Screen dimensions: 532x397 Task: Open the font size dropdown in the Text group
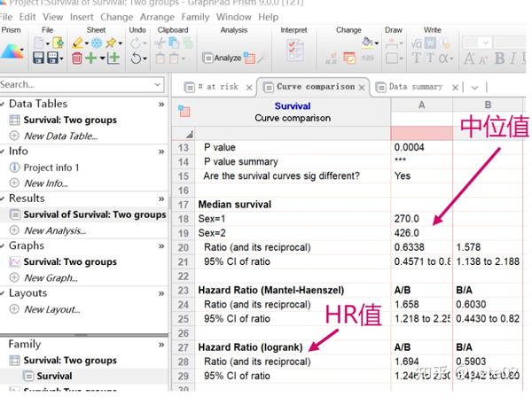486,43
